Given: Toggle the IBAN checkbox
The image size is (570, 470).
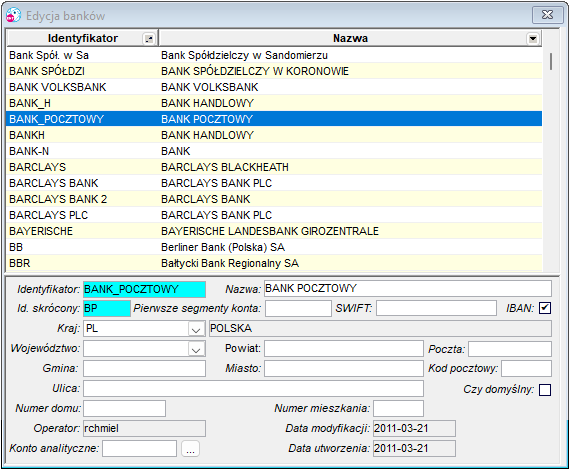Looking at the screenshot, I should [545, 308].
